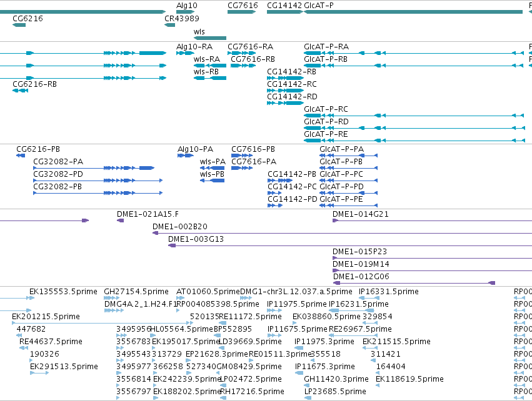Click the CG14142 gene label
The width and height of the screenshot is (532, 401).
coord(284,6)
